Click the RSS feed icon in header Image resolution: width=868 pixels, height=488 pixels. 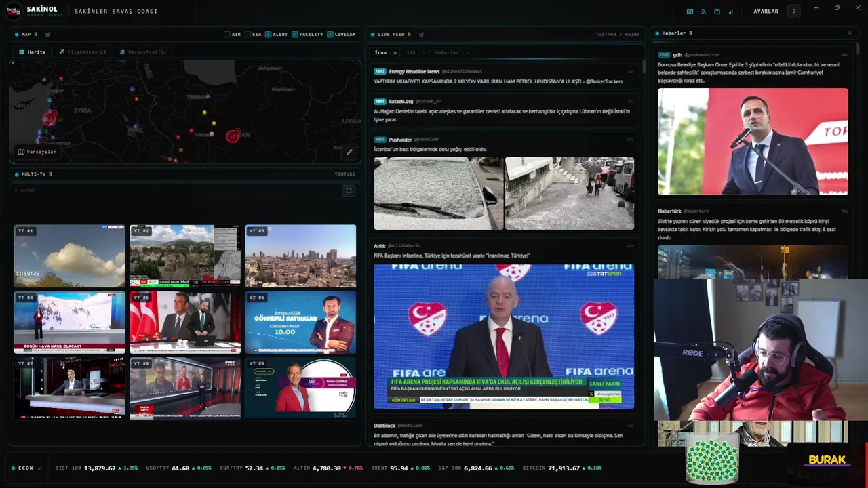point(703,12)
